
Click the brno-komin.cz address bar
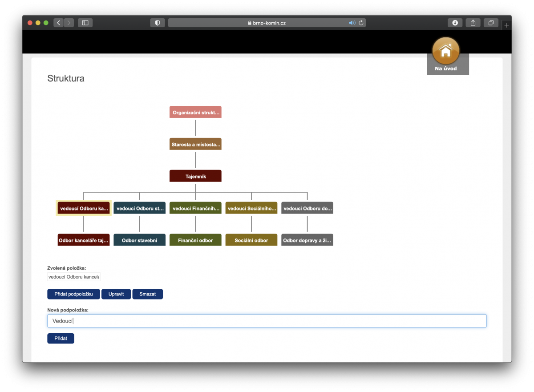267,23
